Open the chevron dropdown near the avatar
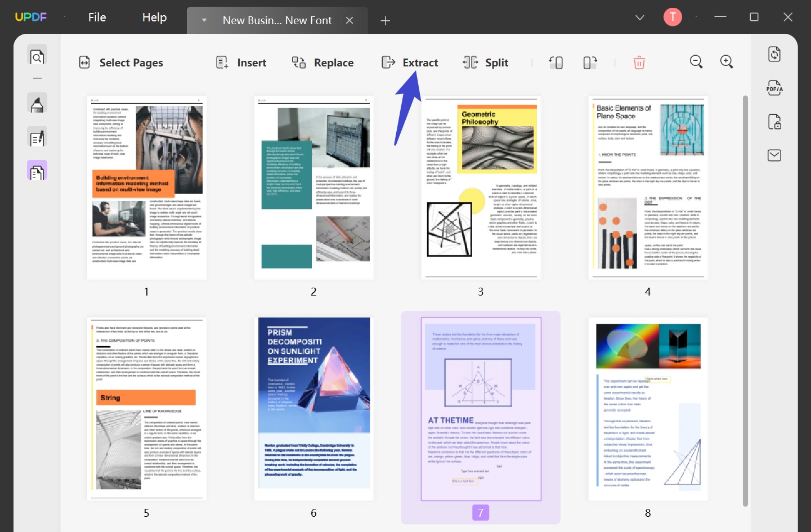 point(639,17)
